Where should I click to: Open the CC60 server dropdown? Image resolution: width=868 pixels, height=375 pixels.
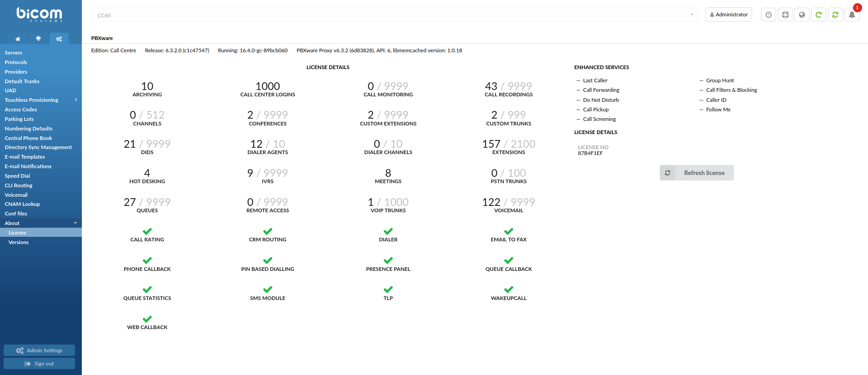(x=395, y=15)
